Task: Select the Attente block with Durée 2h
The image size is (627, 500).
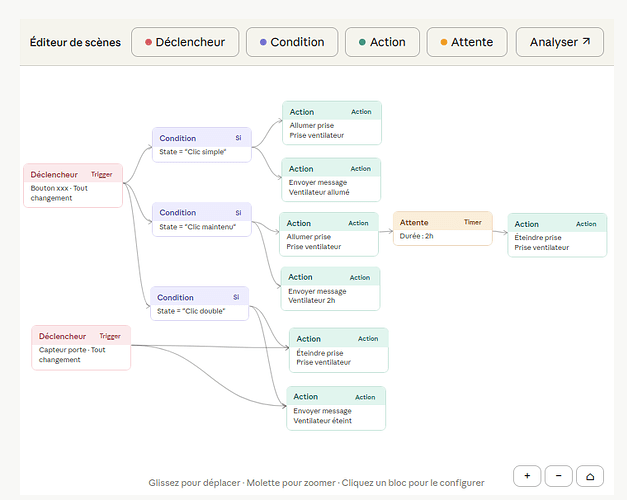Action: pos(442,229)
